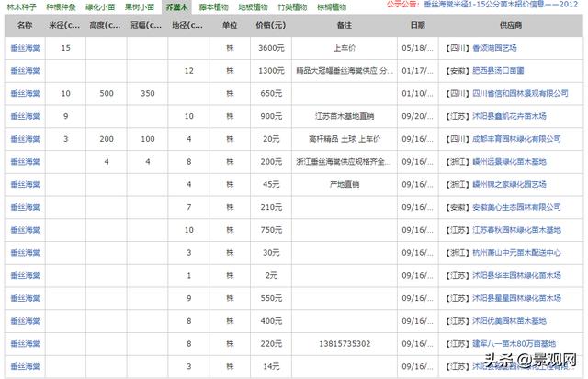Open supplier 沭阳县华丰园林绿化苗木场
588x379 pixels.
(x=516, y=275)
